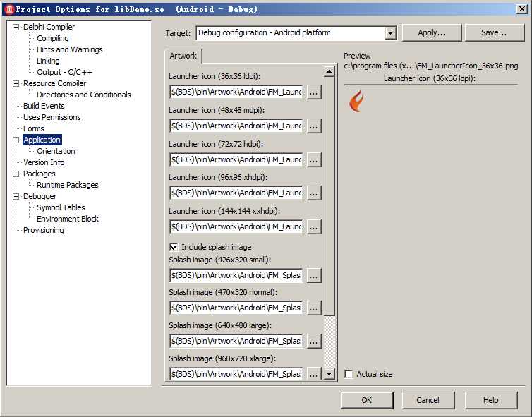The width and height of the screenshot is (532, 417).
Task: Browse for the 470x320 normal splash image
Action: click(x=314, y=308)
